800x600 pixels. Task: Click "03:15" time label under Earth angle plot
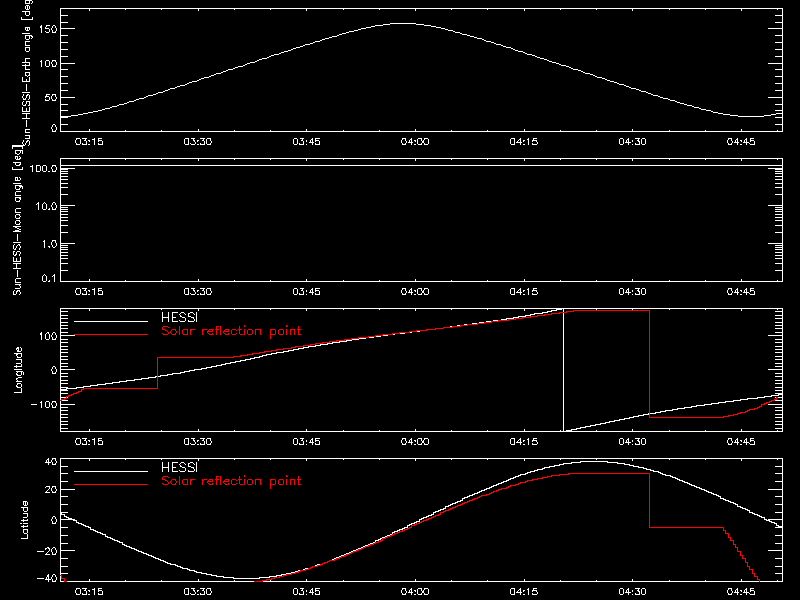(x=89, y=142)
